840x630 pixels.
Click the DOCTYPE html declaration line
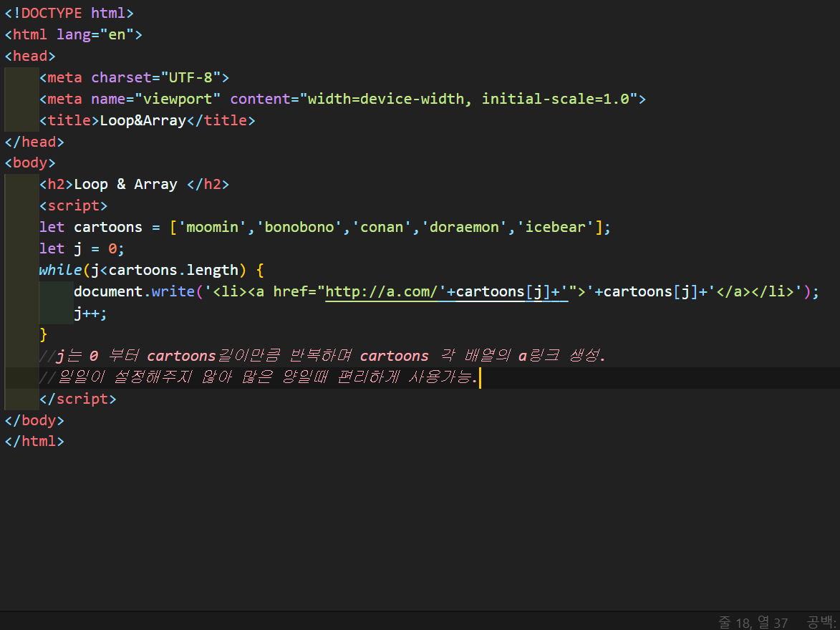(69, 13)
